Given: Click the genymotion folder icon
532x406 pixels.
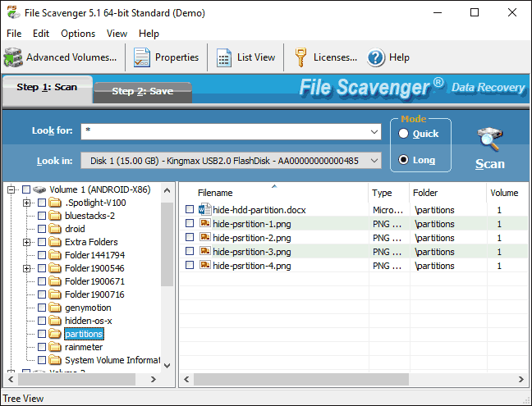Looking at the screenshot, I should [x=55, y=308].
